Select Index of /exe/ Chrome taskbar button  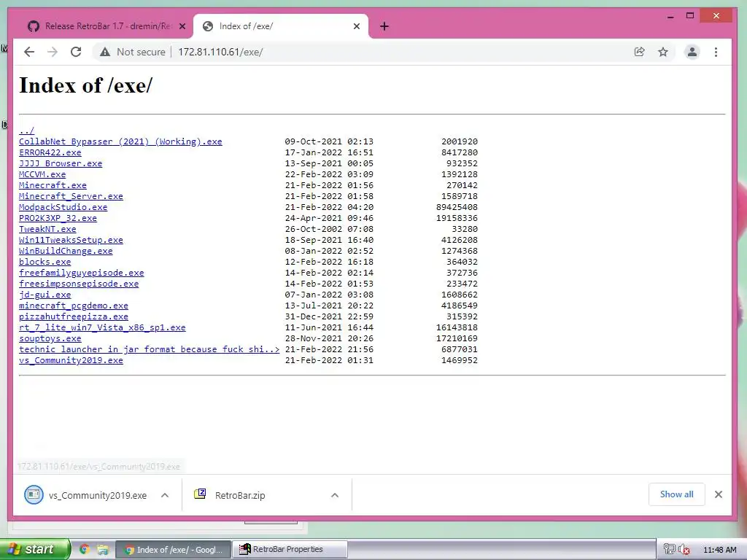coord(174,550)
